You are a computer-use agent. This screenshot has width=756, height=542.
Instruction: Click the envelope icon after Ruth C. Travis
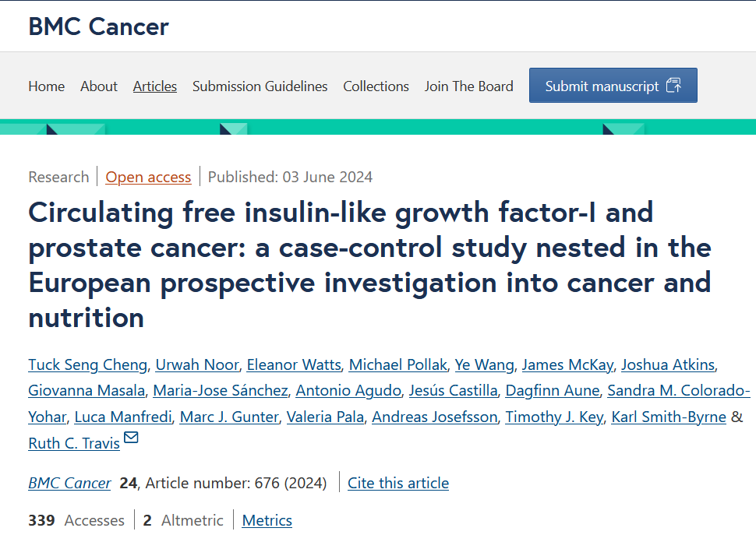pyautogui.click(x=131, y=438)
